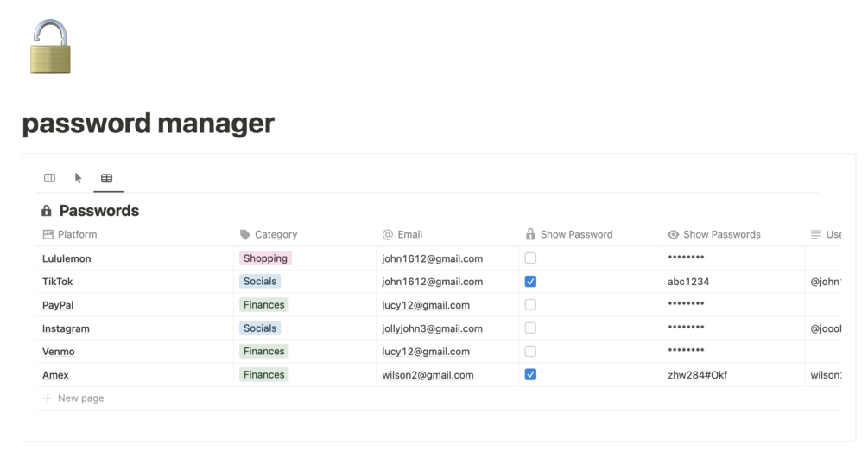The width and height of the screenshot is (868, 452).
Task: Click the plus icon beside New page
Action: coord(48,398)
